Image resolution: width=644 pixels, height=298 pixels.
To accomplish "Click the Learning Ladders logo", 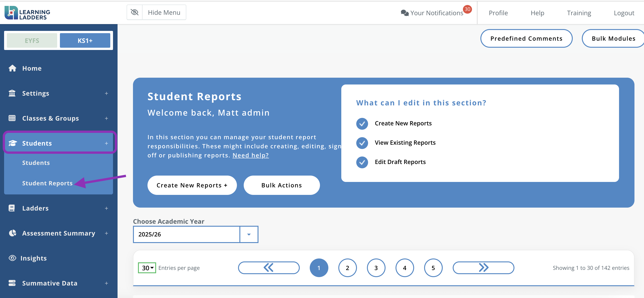I will pos(27,13).
